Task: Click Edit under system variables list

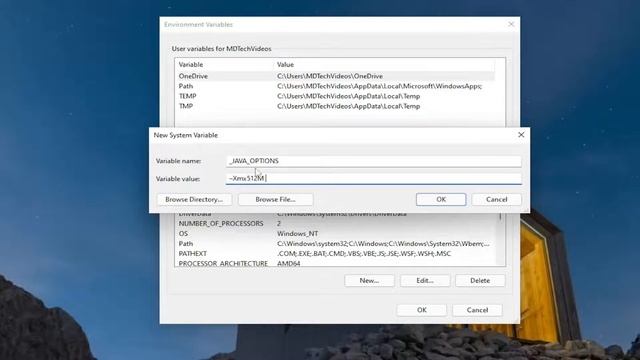Action: (x=425, y=280)
